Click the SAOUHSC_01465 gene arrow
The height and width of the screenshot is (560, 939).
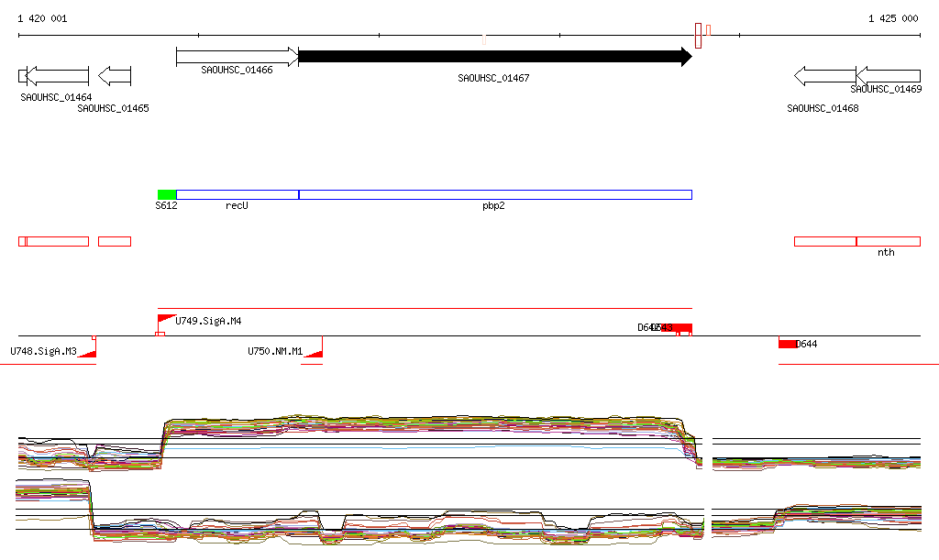115,76
